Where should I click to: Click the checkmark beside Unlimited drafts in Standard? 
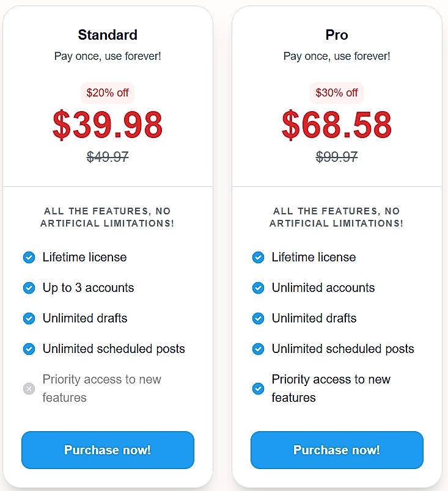coord(29,318)
